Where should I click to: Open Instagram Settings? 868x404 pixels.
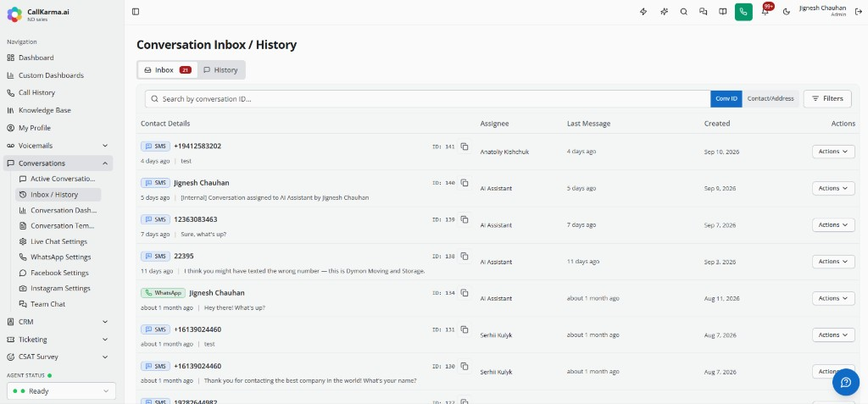pos(58,288)
